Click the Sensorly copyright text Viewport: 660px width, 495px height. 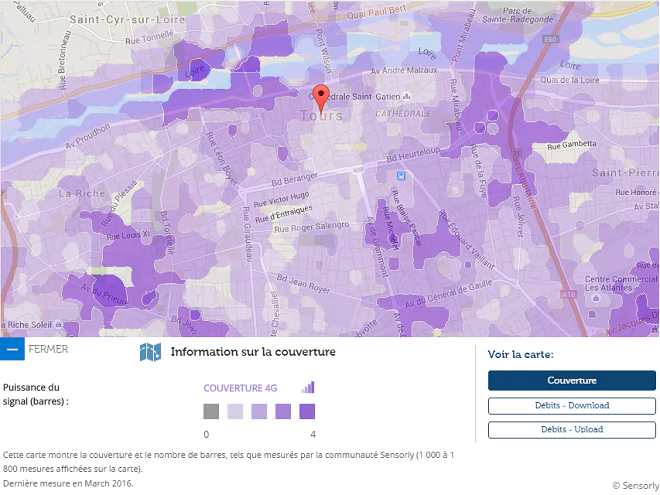pos(635,485)
